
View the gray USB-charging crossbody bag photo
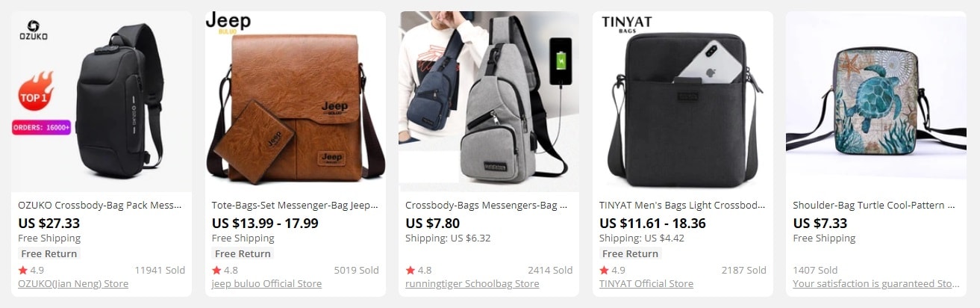pos(489,102)
